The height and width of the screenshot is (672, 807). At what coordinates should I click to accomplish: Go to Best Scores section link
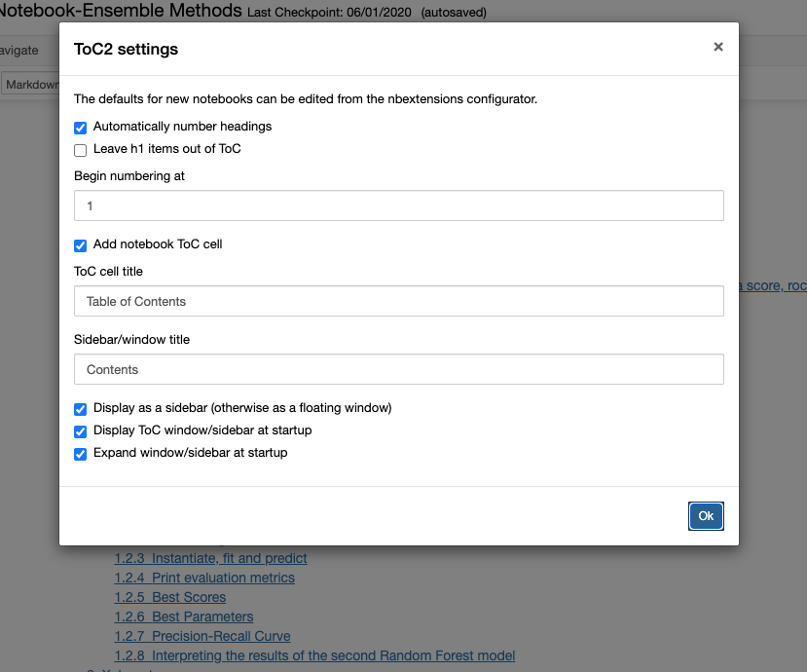(x=189, y=598)
